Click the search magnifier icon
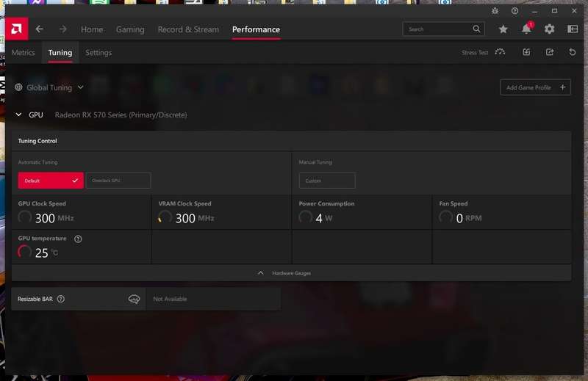Screen dimensions: 588x381 476,29
